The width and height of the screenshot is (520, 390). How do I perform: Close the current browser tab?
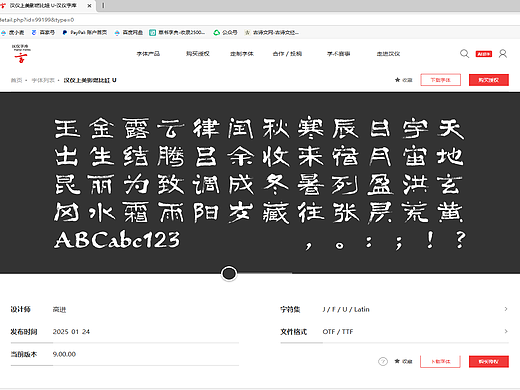89,6
